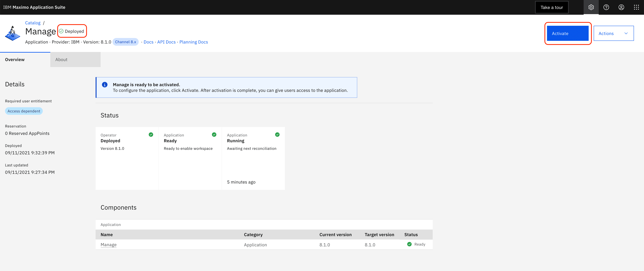Click '5 minutes ago' timestamp
Viewport: 644px width, 271px height.
point(241,182)
